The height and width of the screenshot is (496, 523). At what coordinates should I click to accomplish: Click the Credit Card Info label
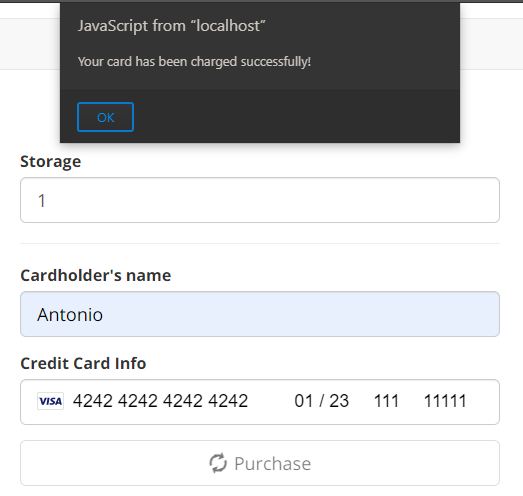(83, 363)
